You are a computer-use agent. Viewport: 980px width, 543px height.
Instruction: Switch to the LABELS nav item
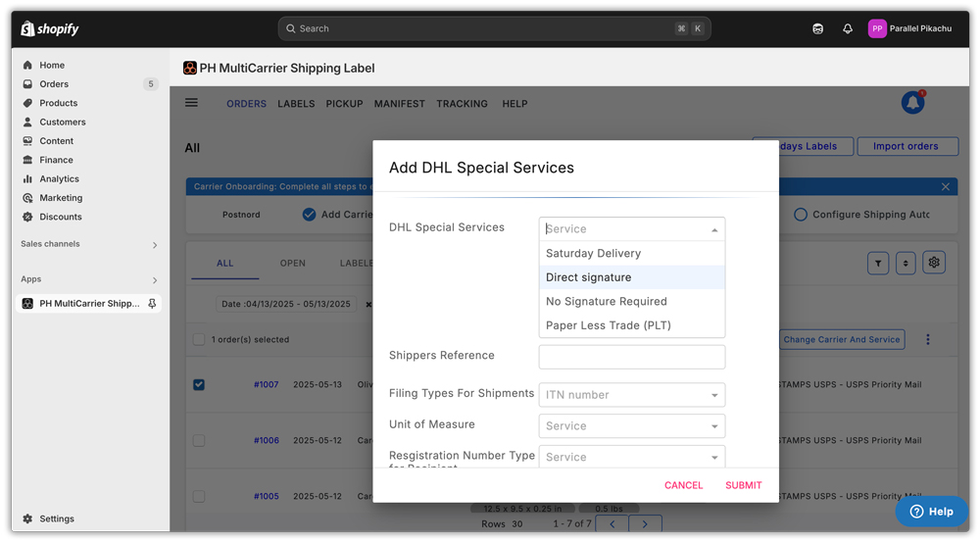click(x=296, y=104)
